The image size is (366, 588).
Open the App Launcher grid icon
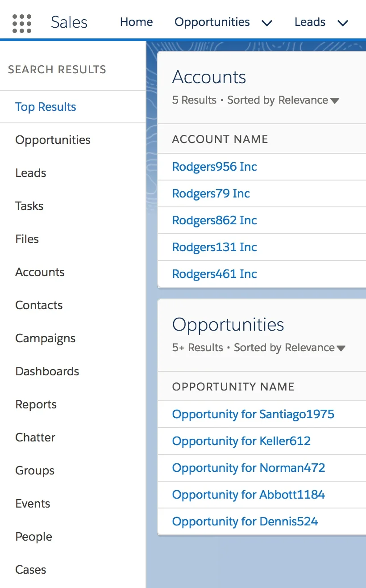(x=22, y=23)
